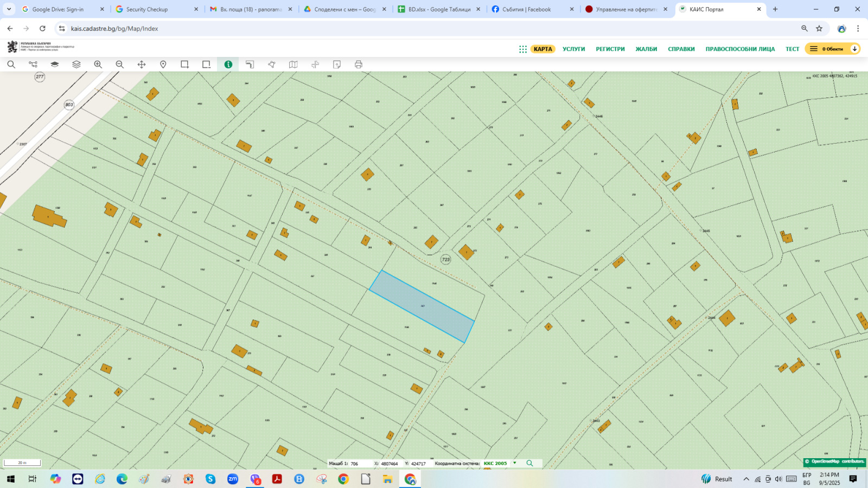Viewport: 868px width, 488px height.
Task: Toggle the rectangle remove-selection tool
Action: pyautogui.click(x=207, y=65)
